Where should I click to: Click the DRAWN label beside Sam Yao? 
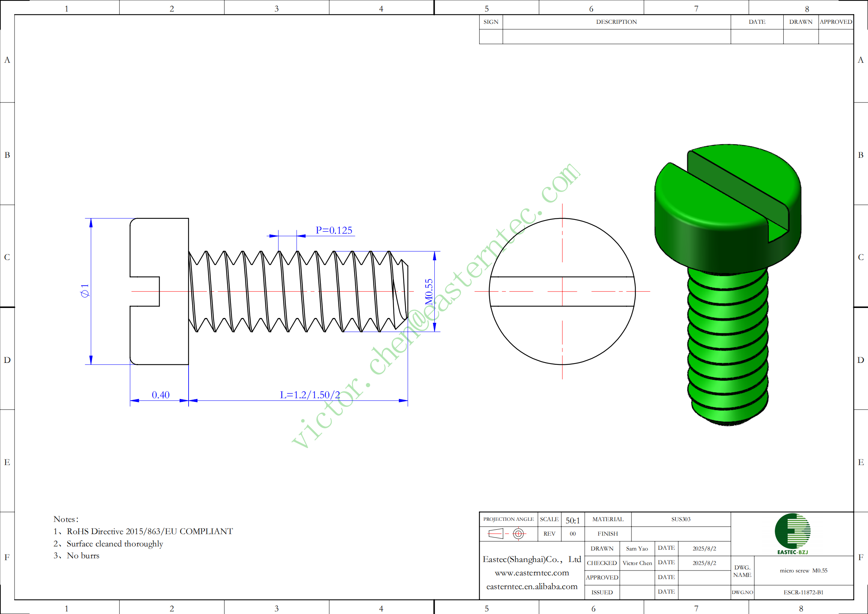[602, 549]
